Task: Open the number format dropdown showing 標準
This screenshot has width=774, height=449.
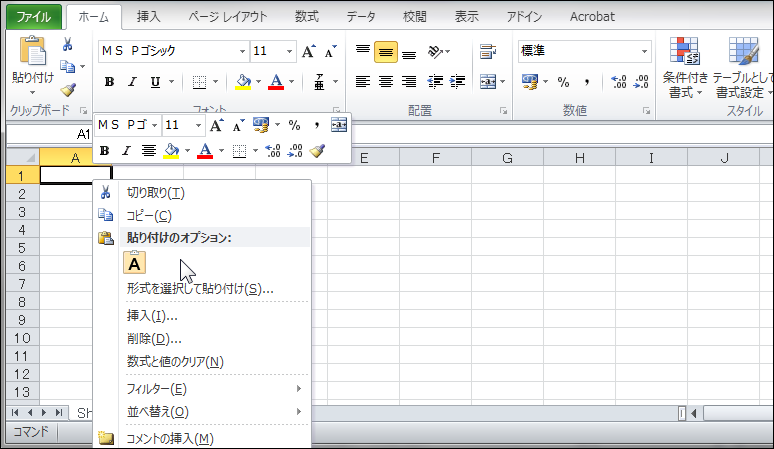Action: point(645,52)
